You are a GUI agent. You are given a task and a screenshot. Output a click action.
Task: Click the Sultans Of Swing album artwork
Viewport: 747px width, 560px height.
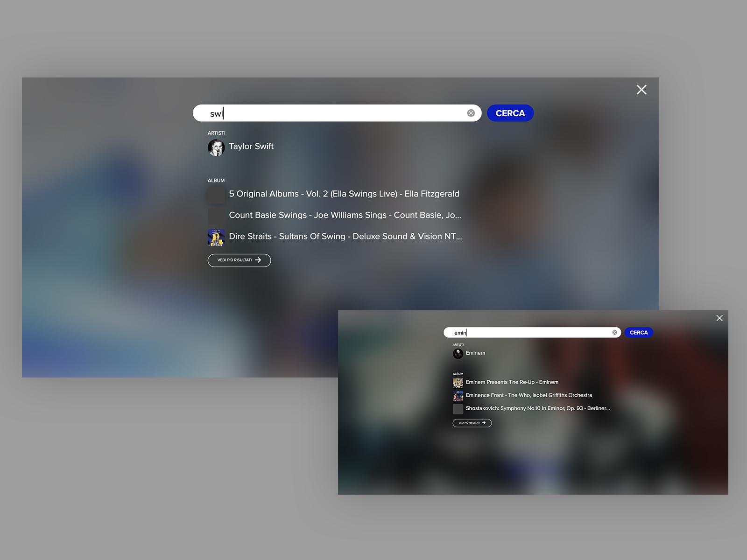216,238
